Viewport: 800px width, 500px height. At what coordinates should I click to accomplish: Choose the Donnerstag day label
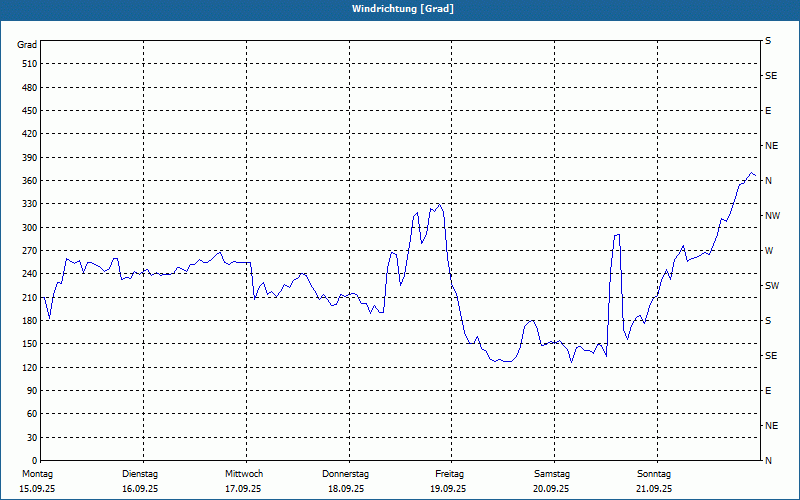[x=345, y=474]
